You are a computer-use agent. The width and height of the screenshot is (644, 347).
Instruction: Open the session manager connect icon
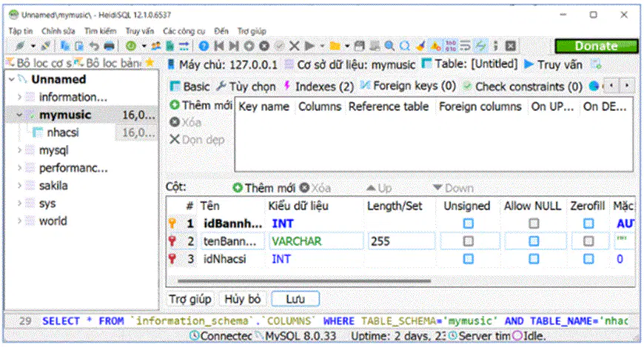20,46
